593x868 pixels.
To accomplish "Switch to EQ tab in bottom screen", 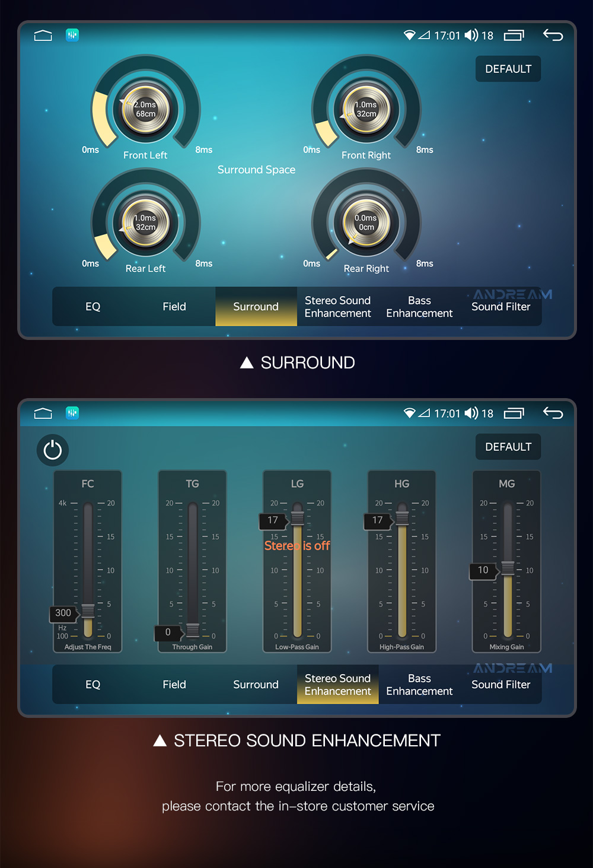I will pos(93,685).
